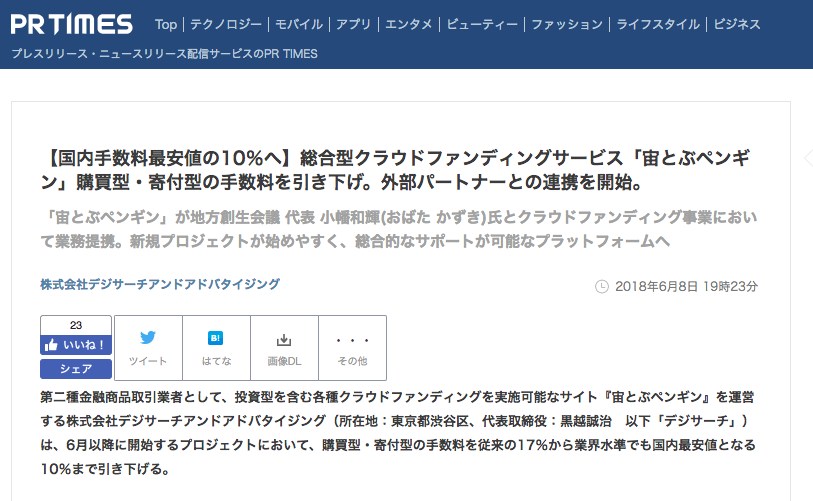Click the body paragraph starting 第二種金融商品取引業者
Screen dimensions: 813x501
click(398, 433)
